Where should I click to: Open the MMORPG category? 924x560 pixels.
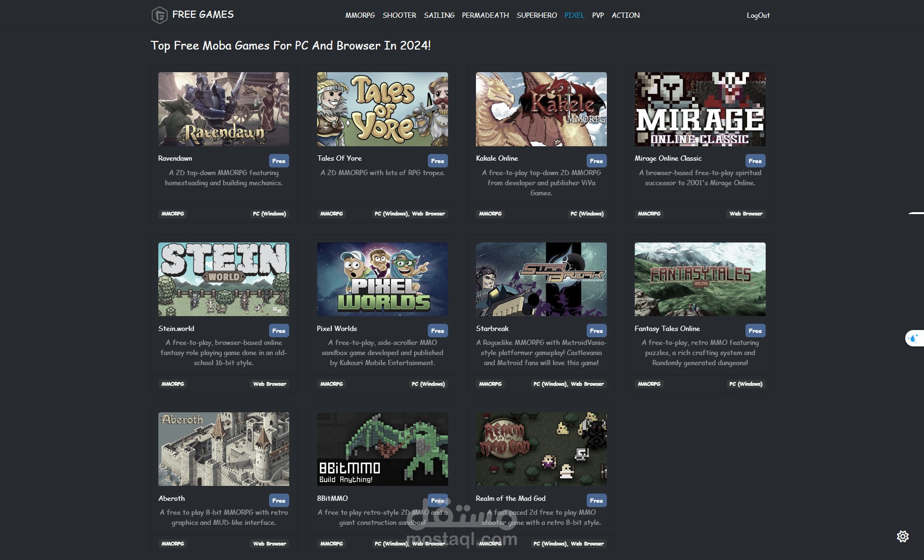(x=360, y=15)
